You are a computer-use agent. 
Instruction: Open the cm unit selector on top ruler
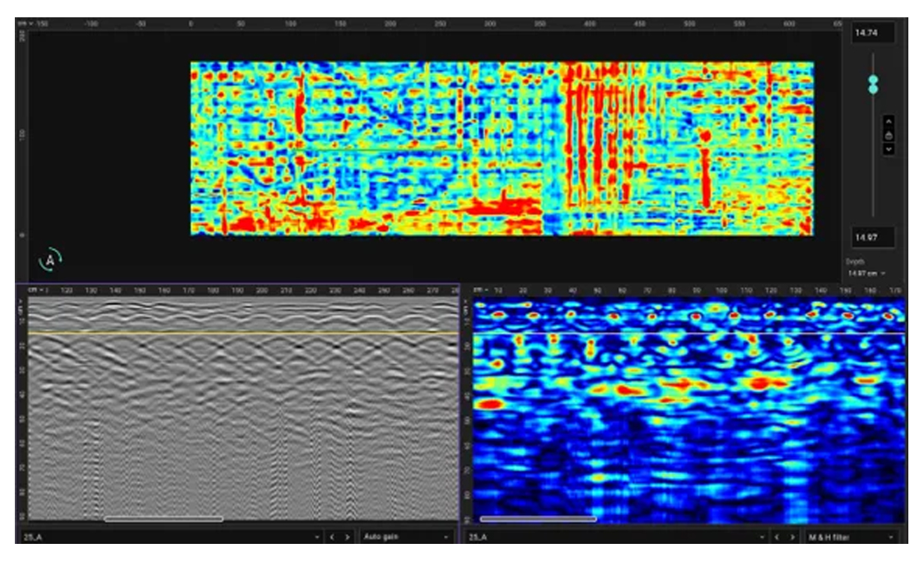[x=26, y=24]
